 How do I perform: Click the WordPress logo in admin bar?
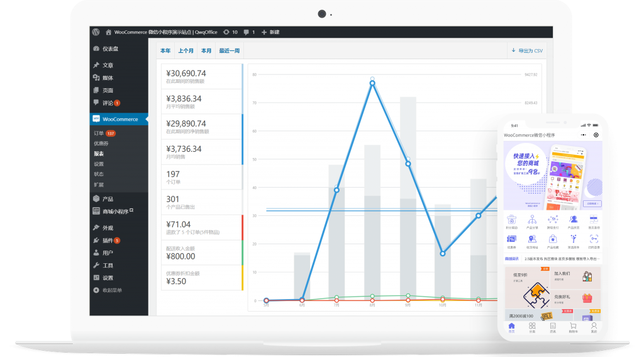[x=96, y=32]
